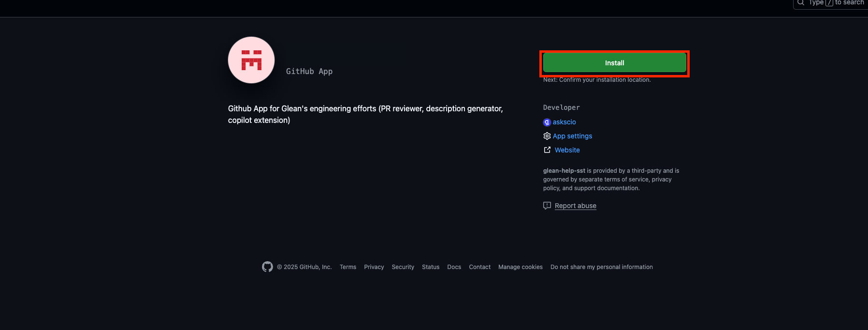Check the Status footer link
The height and width of the screenshot is (330, 868).
tap(430, 267)
